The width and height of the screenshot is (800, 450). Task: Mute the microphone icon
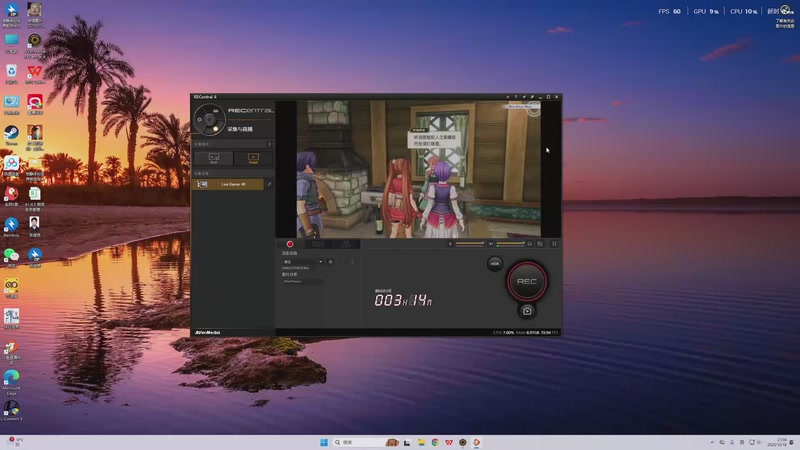click(450, 244)
